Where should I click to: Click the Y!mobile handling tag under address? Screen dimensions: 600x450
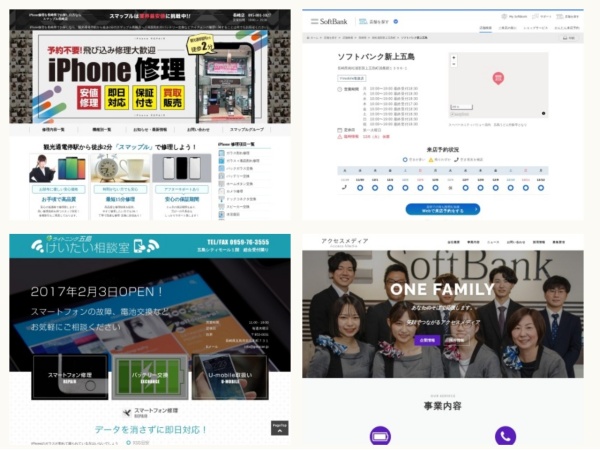[352, 78]
